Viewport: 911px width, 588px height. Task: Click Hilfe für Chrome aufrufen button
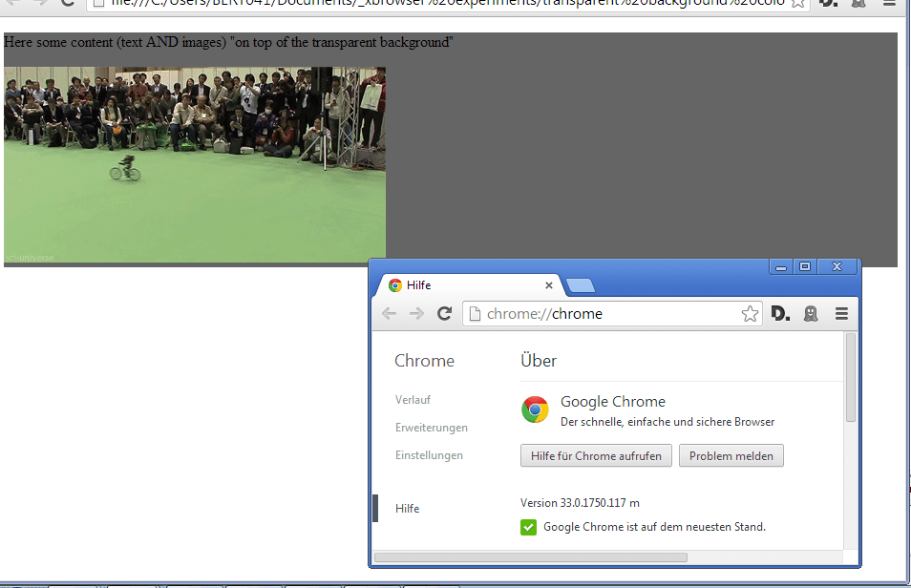(x=596, y=456)
